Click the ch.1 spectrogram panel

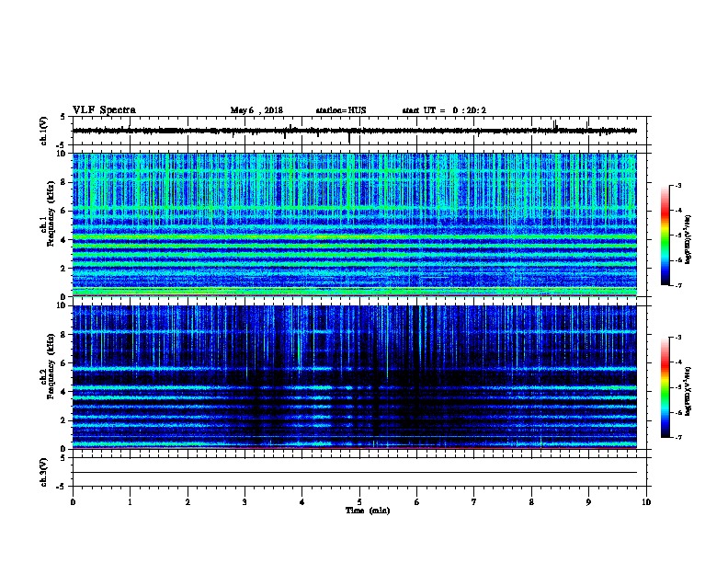pos(355,224)
